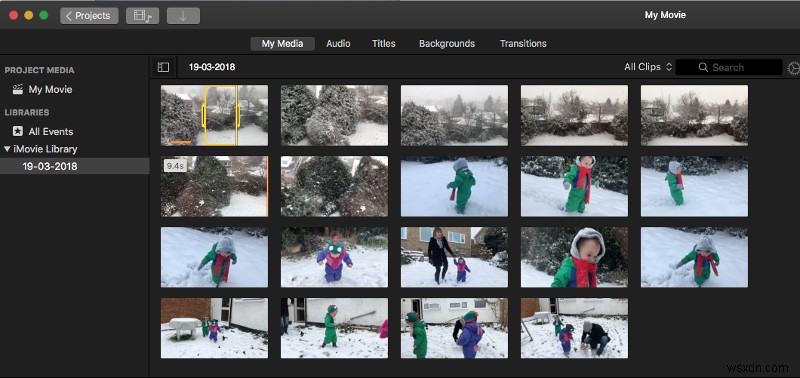Open the Audio tab
Screen dimensions: 800x378
[338, 44]
